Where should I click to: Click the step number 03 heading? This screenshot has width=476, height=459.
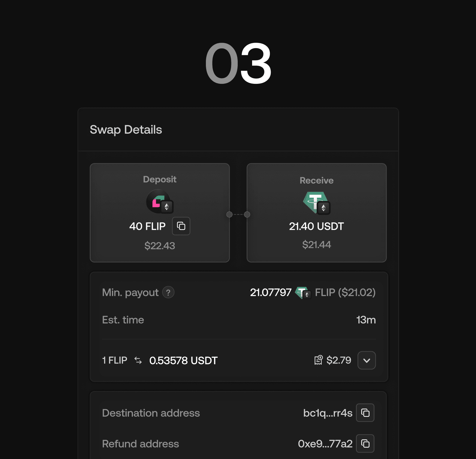point(238,63)
